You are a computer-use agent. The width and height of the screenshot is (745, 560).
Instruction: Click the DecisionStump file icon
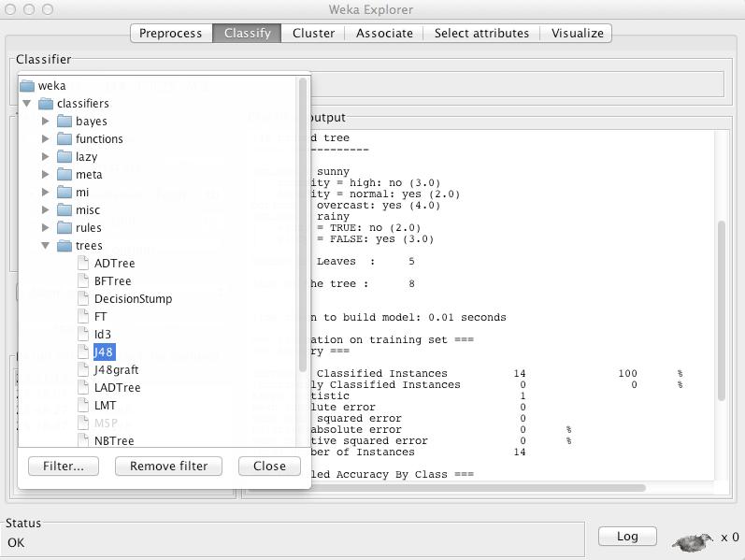click(x=83, y=298)
